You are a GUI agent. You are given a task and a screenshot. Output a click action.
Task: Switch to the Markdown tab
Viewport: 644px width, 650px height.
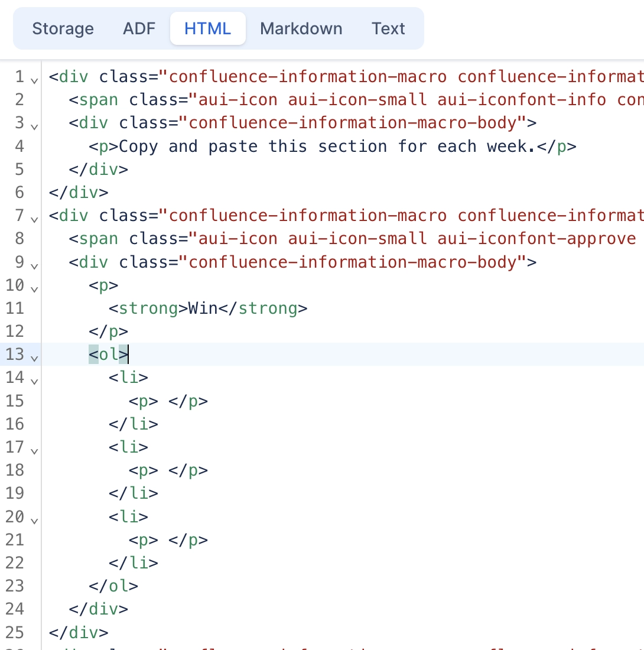[301, 28]
